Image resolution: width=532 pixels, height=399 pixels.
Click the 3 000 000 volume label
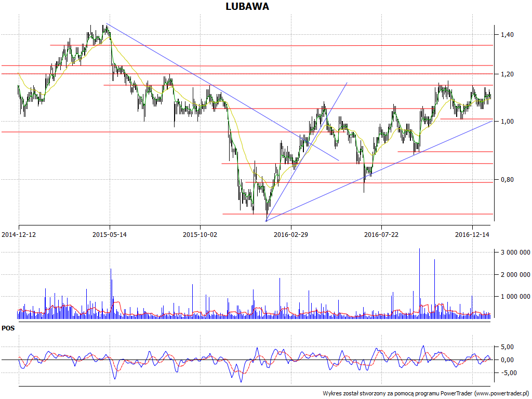coord(515,252)
